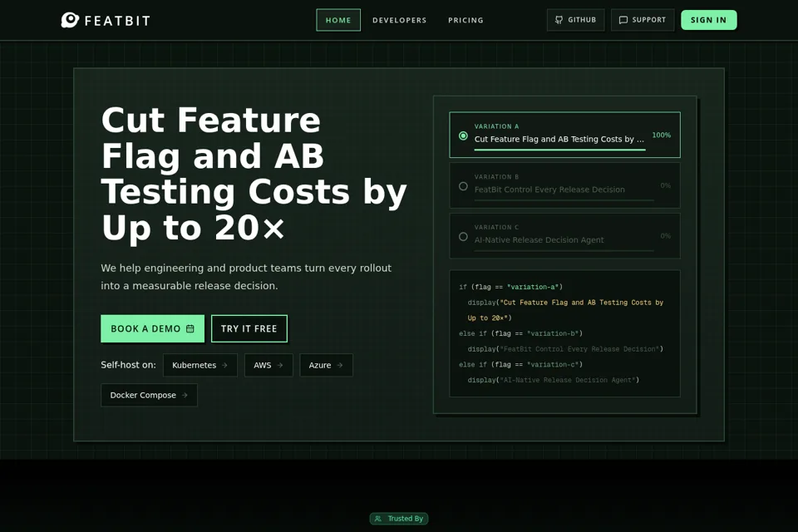The image size is (798, 532).
Task: Click the arrow icon next to AWS
Action: tap(280, 365)
